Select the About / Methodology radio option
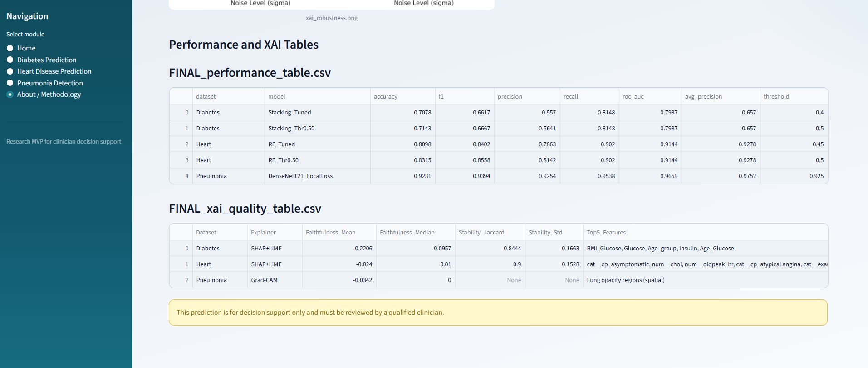 point(10,94)
